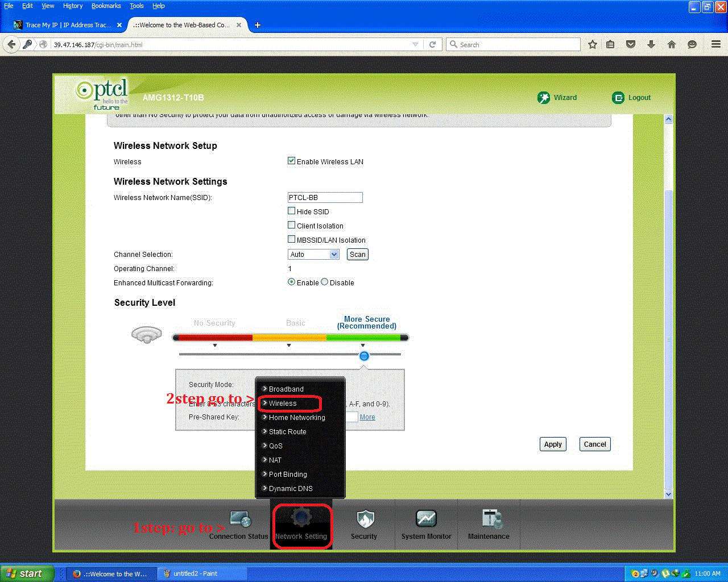Click the More link beside Pre-Shared Key
The image size is (728, 582).
pyautogui.click(x=367, y=417)
